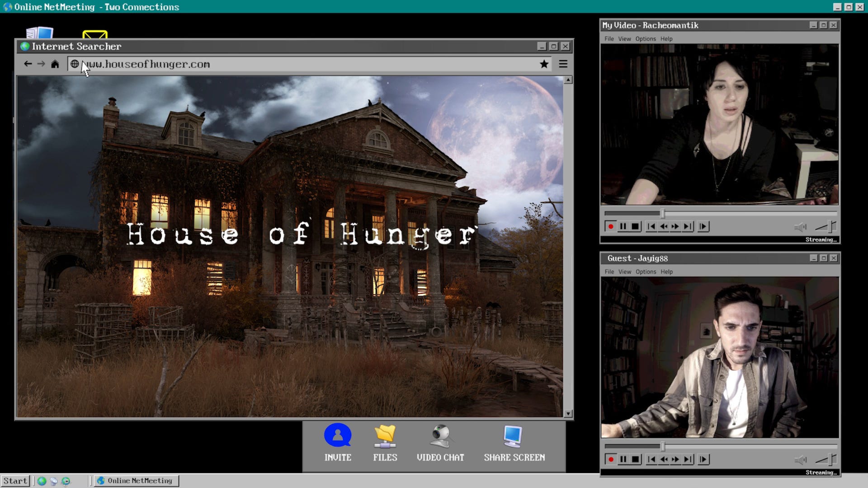The height and width of the screenshot is (488, 868).
Task: Select the Online NetMeeting taskbar button
Action: [x=136, y=481]
